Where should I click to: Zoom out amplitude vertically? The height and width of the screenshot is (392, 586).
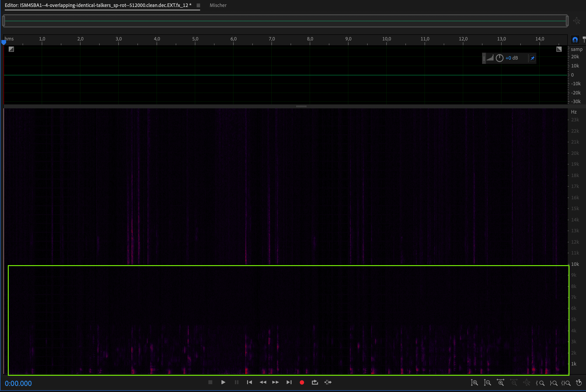pos(487,382)
